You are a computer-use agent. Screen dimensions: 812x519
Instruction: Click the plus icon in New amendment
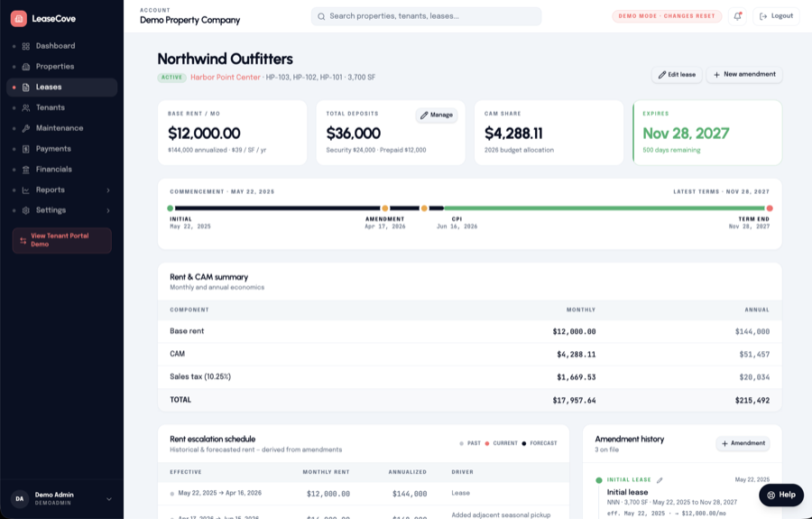click(716, 75)
